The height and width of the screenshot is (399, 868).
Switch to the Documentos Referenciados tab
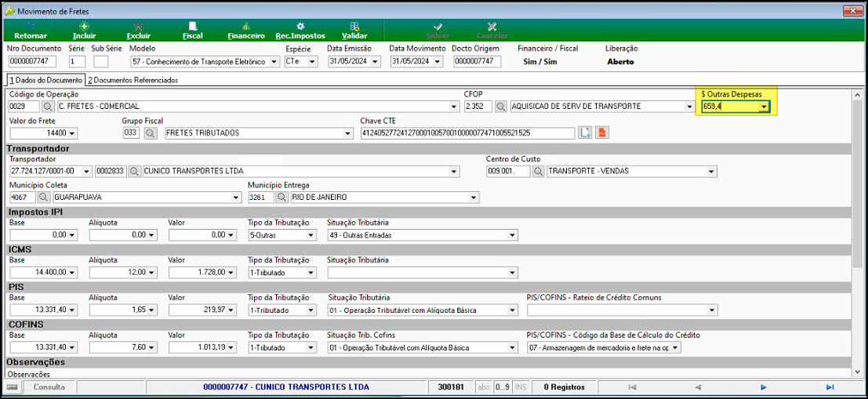(133, 80)
